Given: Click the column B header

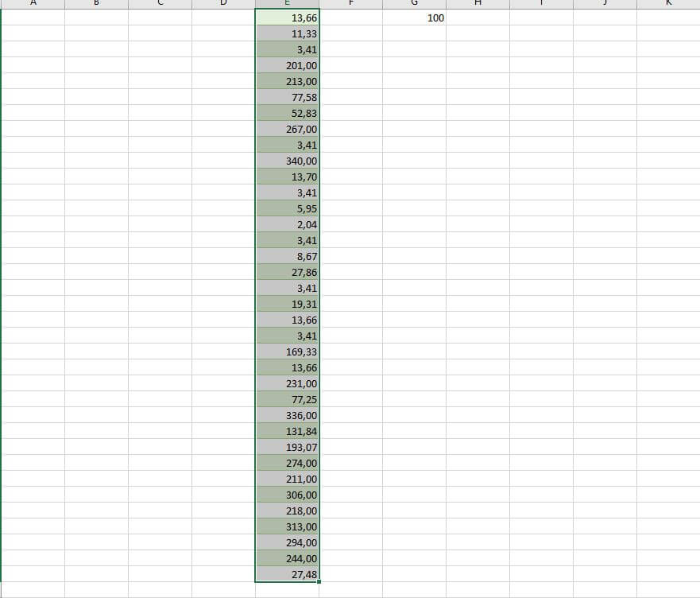Looking at the screenshot, I should point(96,4).
